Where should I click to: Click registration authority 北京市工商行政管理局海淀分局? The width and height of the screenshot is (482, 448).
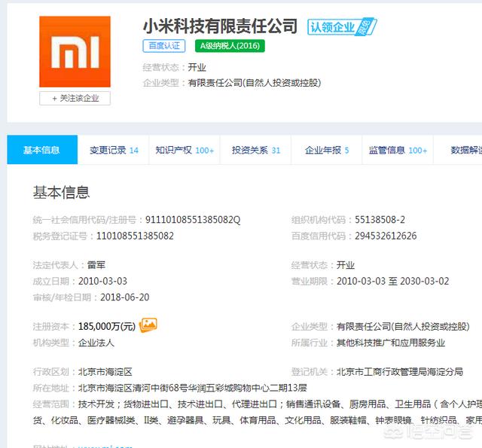coord(400,372)
